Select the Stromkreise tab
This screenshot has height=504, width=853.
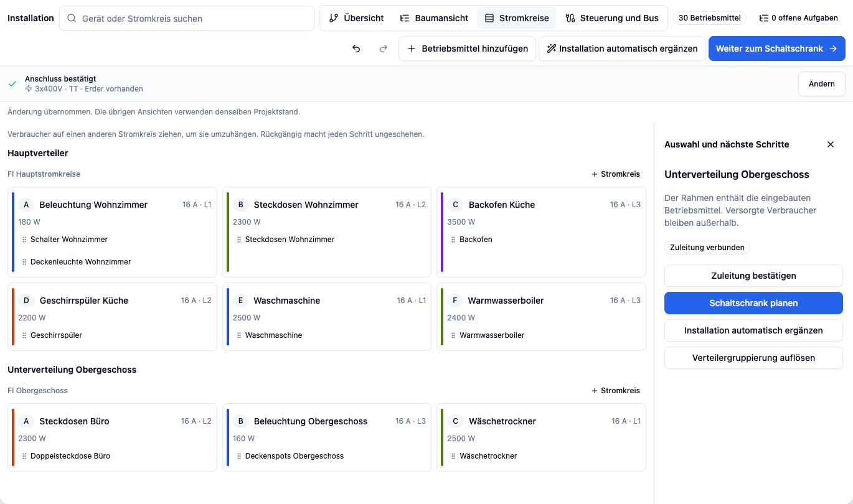517,18
